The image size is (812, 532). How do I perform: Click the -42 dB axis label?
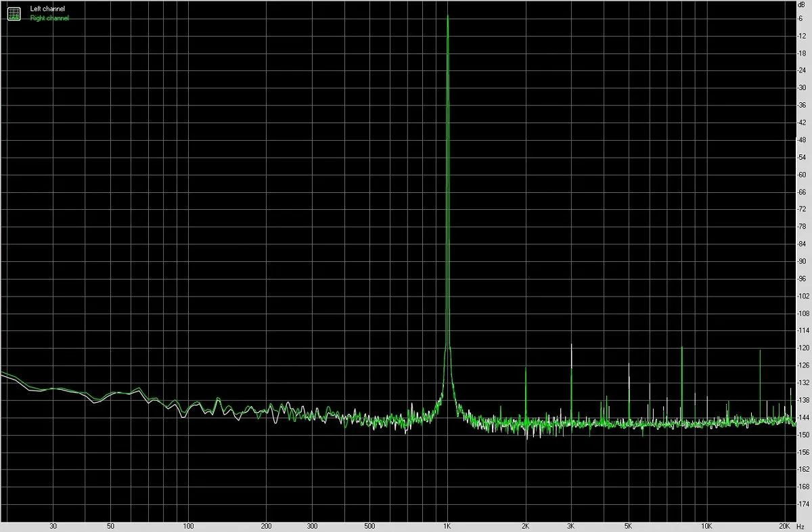point(803,123)
